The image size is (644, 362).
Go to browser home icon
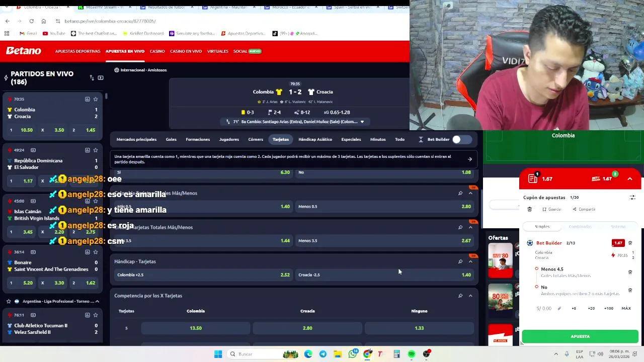(x=44, y=21)
